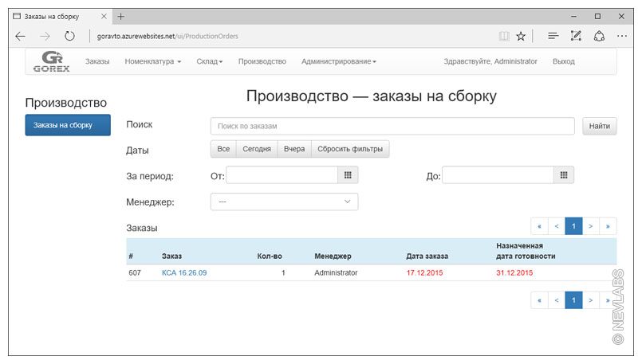Open the calendar picker for the От date
Screen dimensions: 642x364
click(347, 175)
